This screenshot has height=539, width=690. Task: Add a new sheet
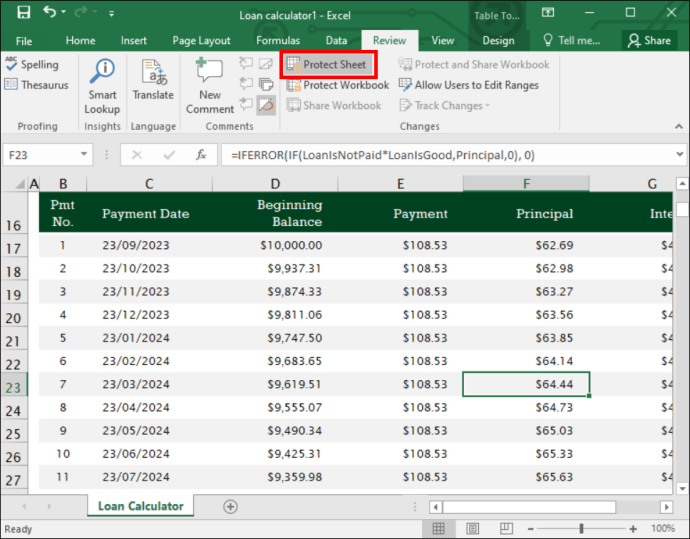click(230, 506)
